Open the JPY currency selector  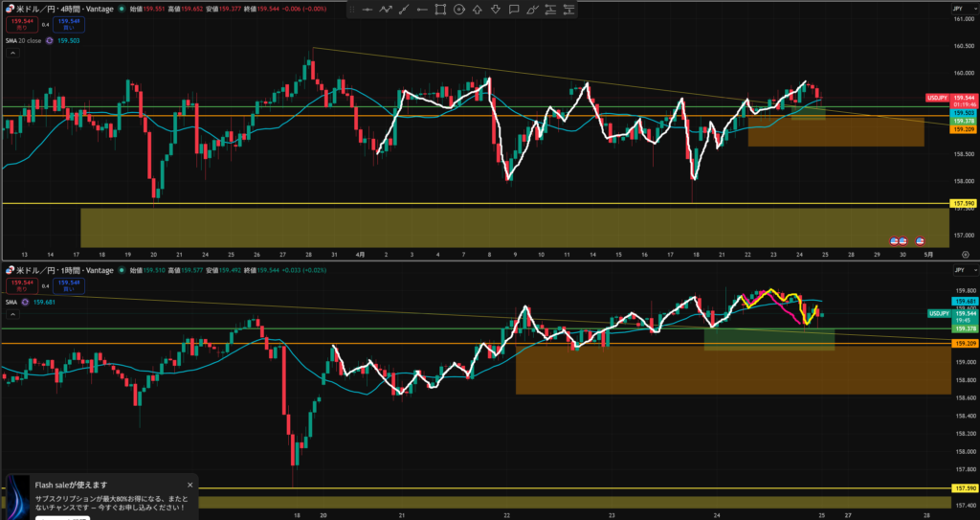[x=958, y=9]
